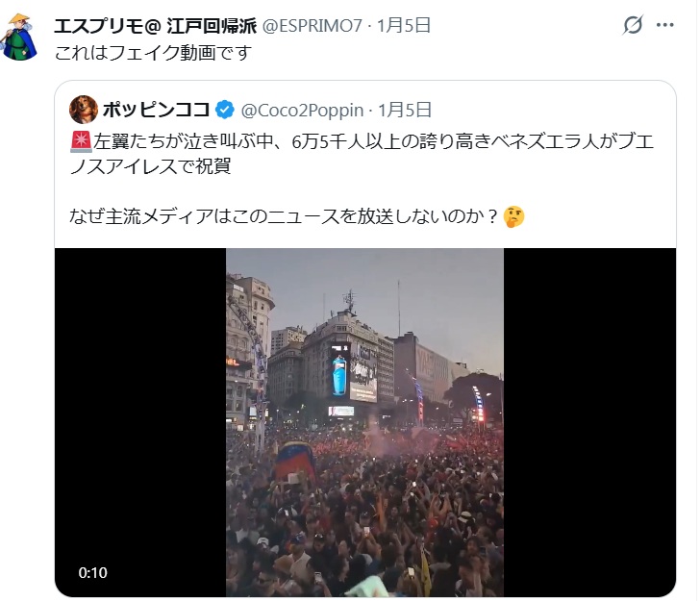Select the text これはフェイク動画です
The image size is (700, 601).
[153, 53]
